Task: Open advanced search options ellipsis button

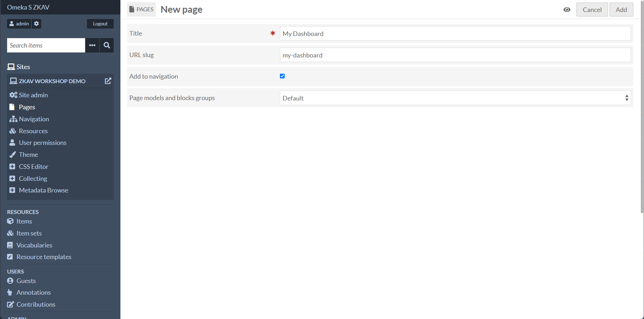Action: pos(92,45)
